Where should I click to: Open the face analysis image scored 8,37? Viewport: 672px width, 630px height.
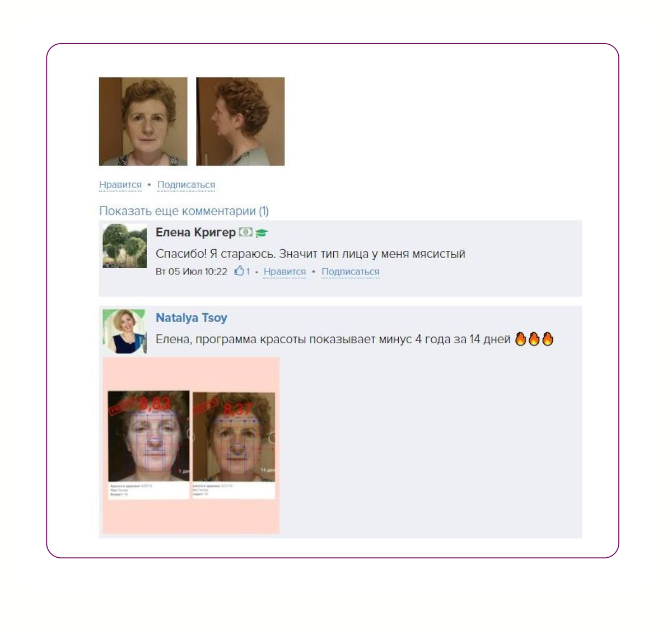[234, 445]
